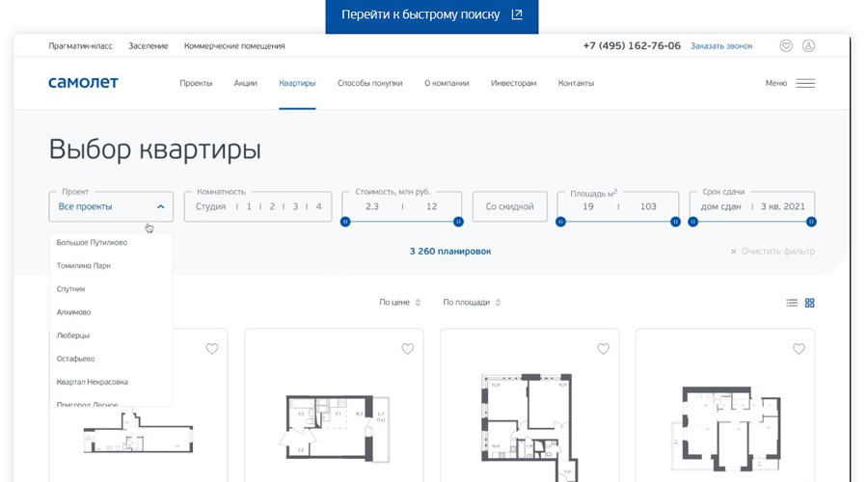Toggle 1-room filter option
This screenshot has width=868, height=482.
(249, 206)
